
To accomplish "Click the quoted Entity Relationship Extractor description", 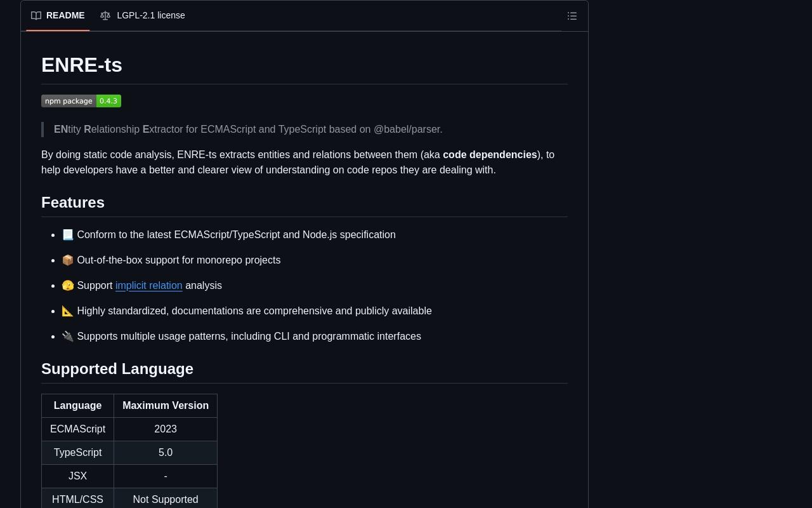I will click(248, 130).
